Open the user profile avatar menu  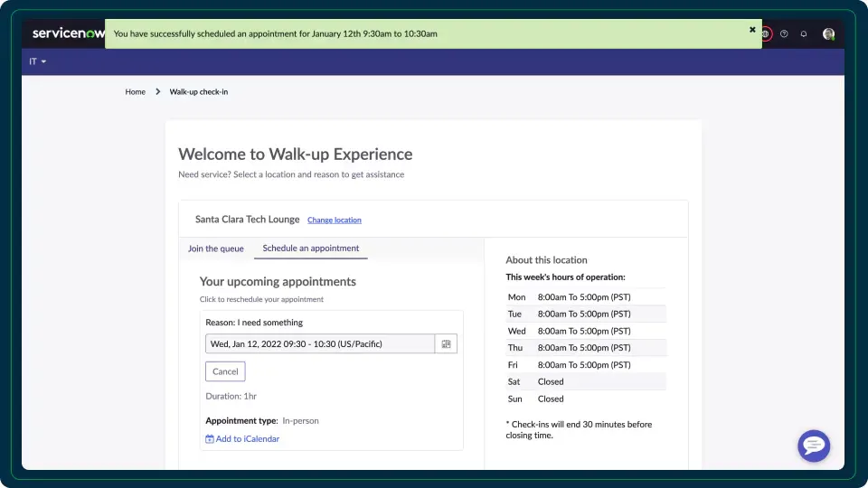828,34
